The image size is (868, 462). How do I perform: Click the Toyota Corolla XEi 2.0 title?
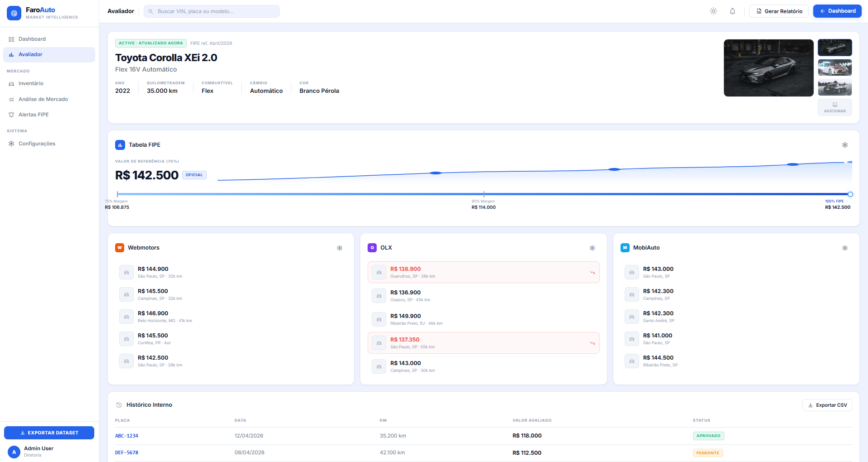coord(166,58)
